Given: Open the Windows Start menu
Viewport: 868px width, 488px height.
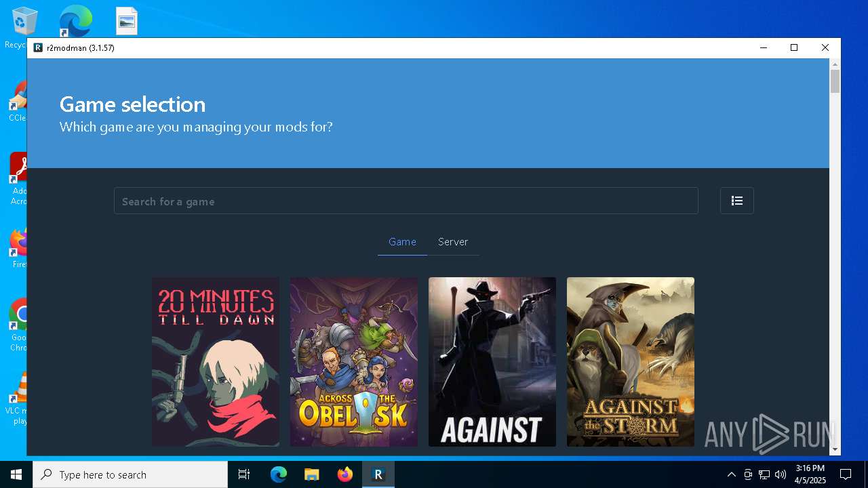Looking at the screenshot, I should [x=16, y=474].
